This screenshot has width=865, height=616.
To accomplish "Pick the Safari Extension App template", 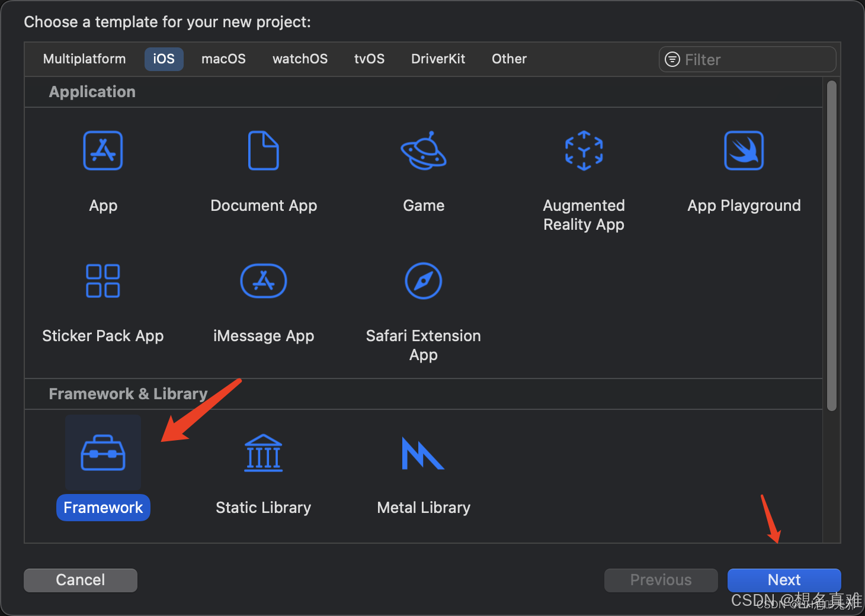I will [x=423, y=281].
